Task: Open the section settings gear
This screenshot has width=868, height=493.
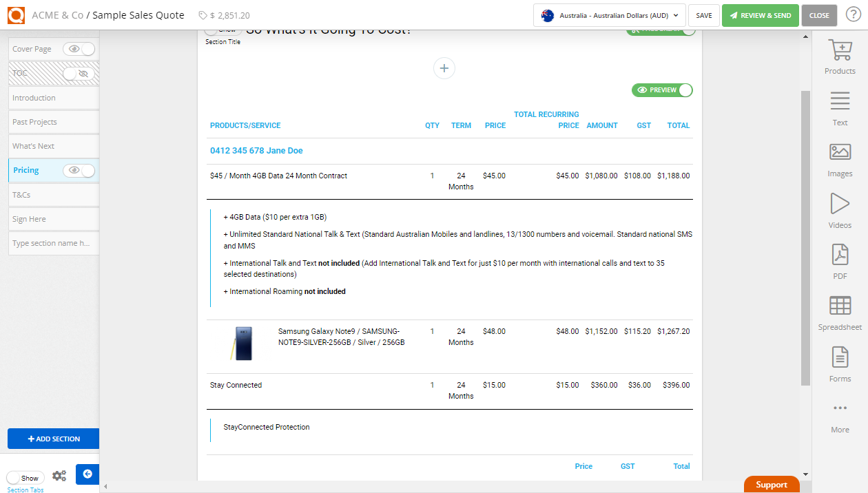Action: [59, 475]
